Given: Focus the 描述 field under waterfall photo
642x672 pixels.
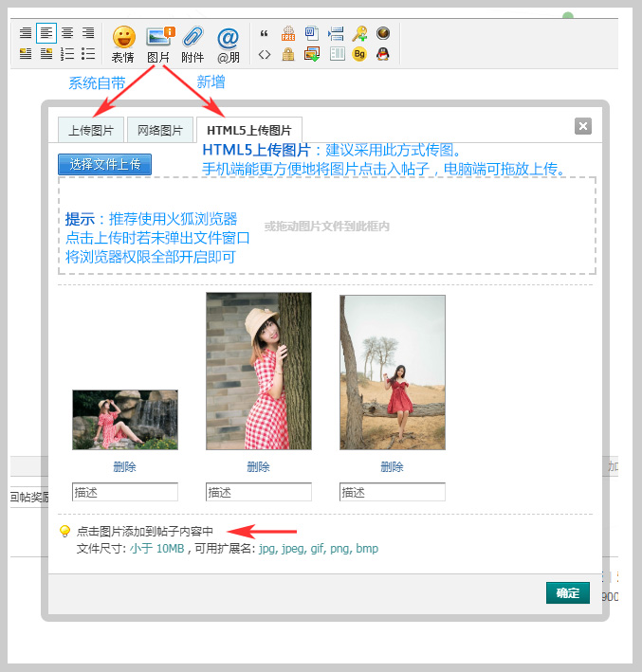Looking at the screenshot, I should (x=125, y=492).
